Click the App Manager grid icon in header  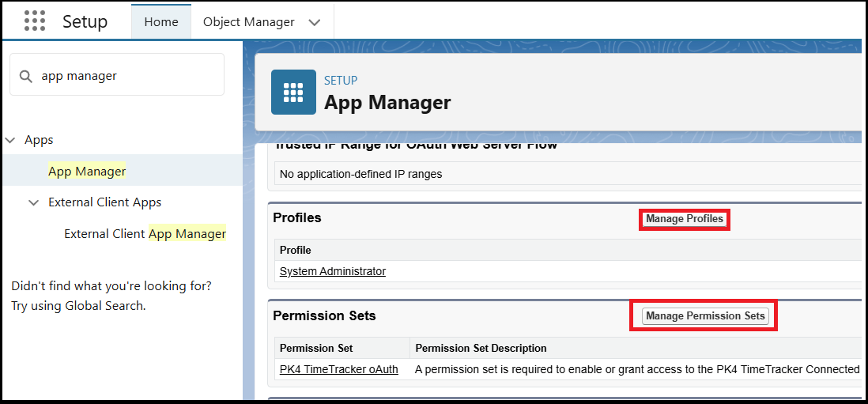293,92
